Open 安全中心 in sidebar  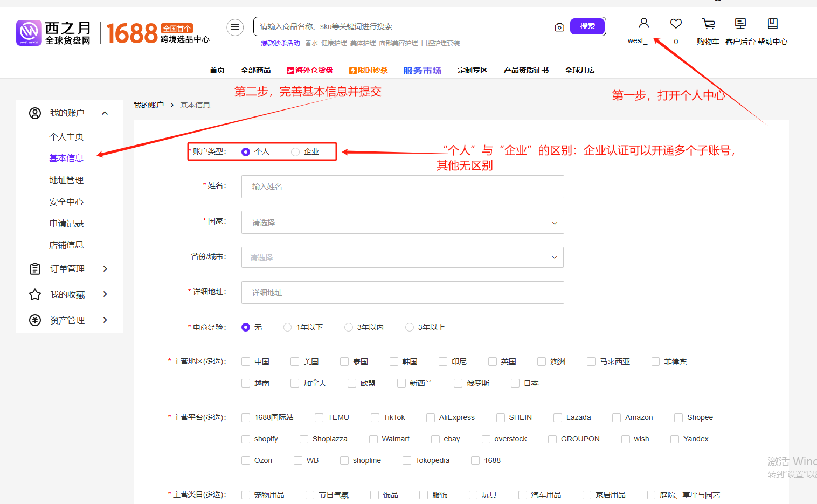[x=66, y=202]
